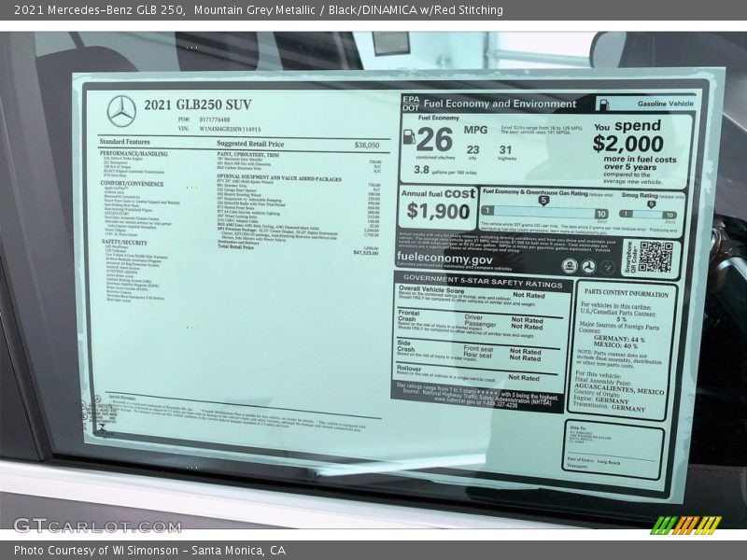Click the $1,900 annual fuel cost

pos(438,211)
